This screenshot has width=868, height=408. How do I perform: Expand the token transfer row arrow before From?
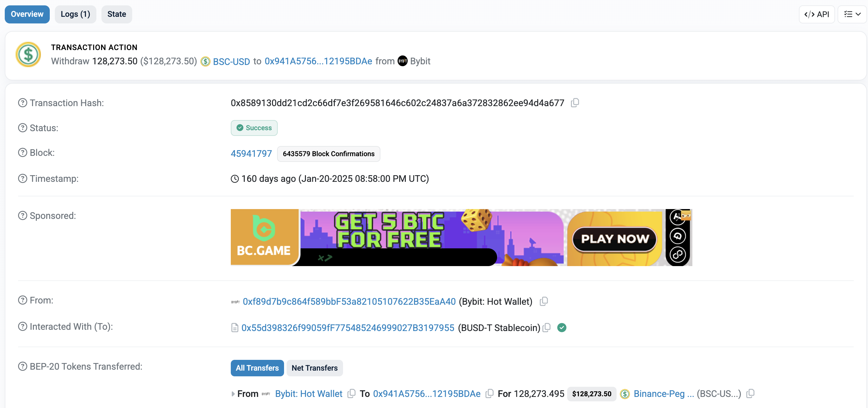[233, 394]
